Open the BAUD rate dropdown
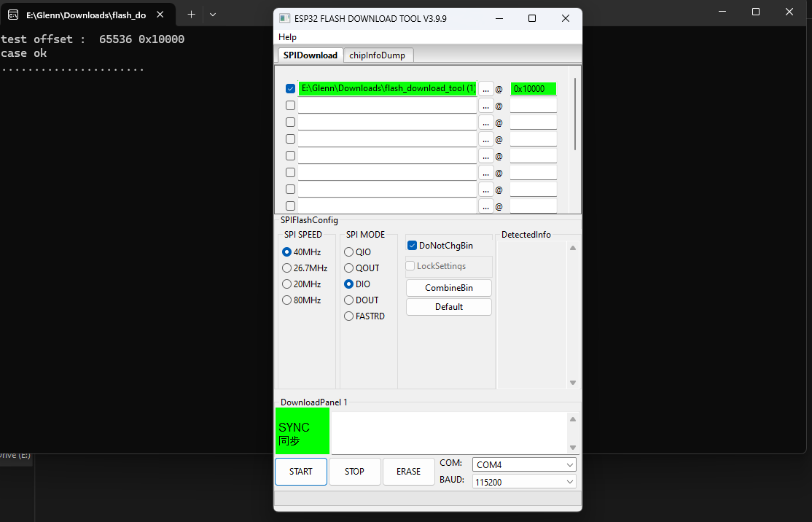 (x=524, y=482)
